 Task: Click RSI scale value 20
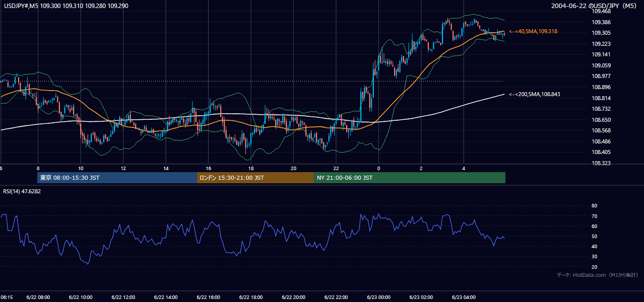point(595,267)
